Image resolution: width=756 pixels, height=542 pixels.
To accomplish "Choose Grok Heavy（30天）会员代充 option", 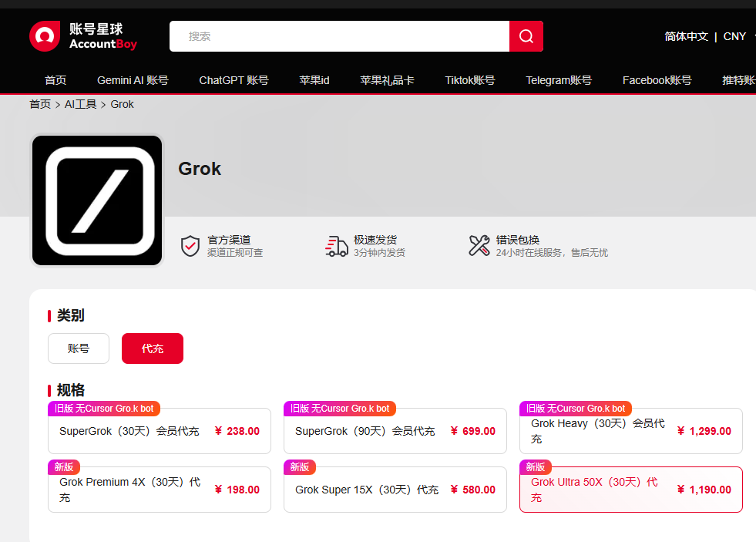I will point(631,431).
